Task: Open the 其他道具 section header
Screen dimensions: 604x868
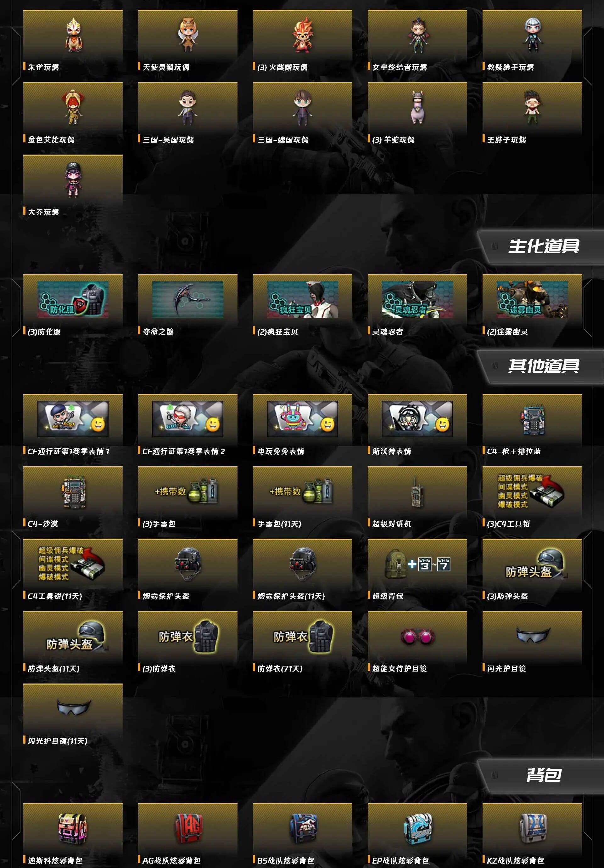Action: pyautogui.click(x=543, y=366)
